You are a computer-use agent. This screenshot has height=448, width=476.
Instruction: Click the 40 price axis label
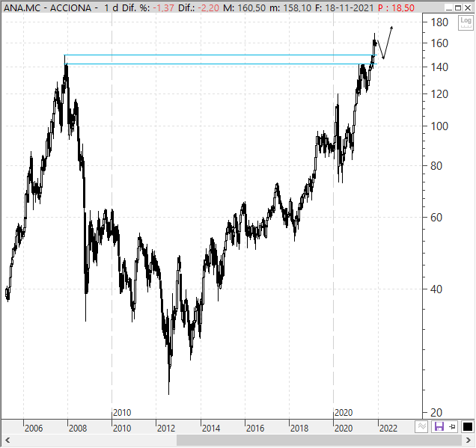[436, 289]
